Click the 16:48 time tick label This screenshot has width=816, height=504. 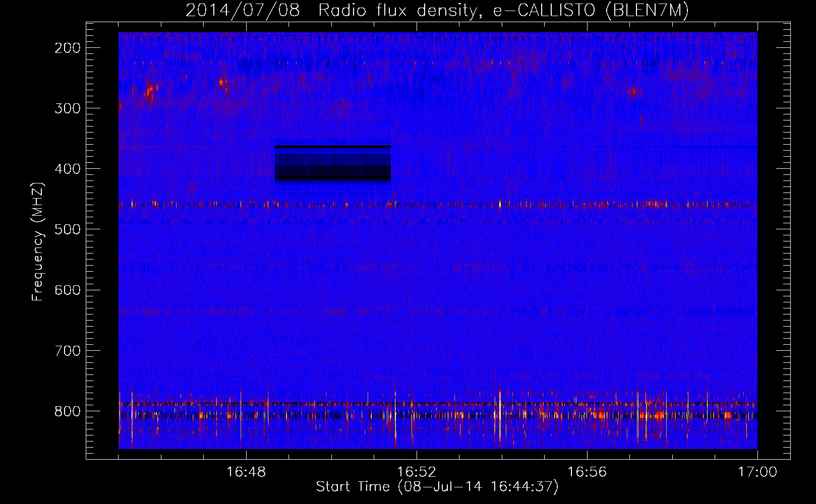[x=246, y=472]
